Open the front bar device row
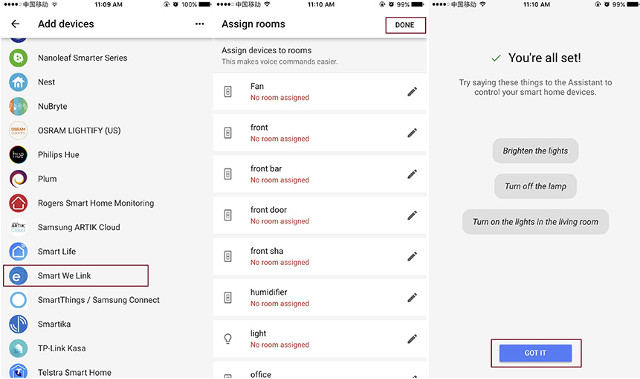This screenshot has width=640, height=379. (320, 174)
